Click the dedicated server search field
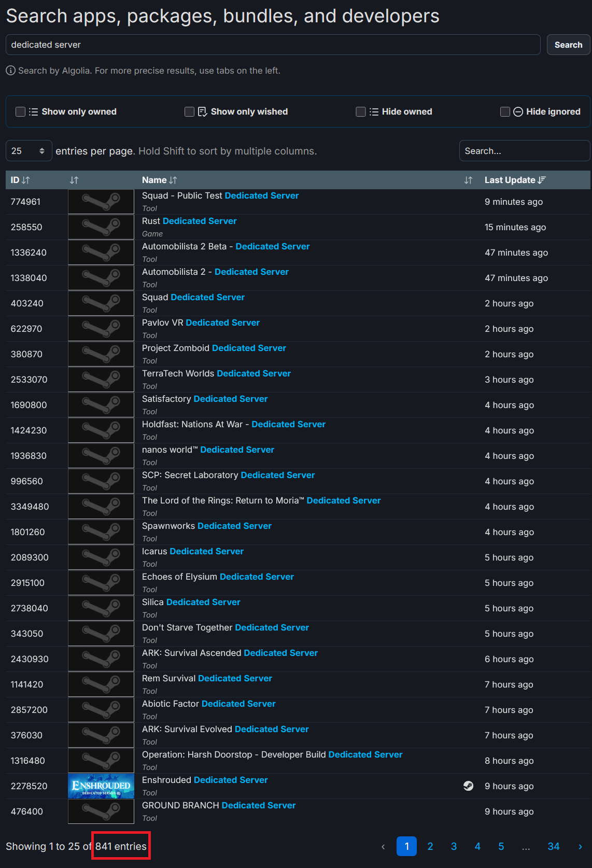The image size is (592, 868). (273, 45)
